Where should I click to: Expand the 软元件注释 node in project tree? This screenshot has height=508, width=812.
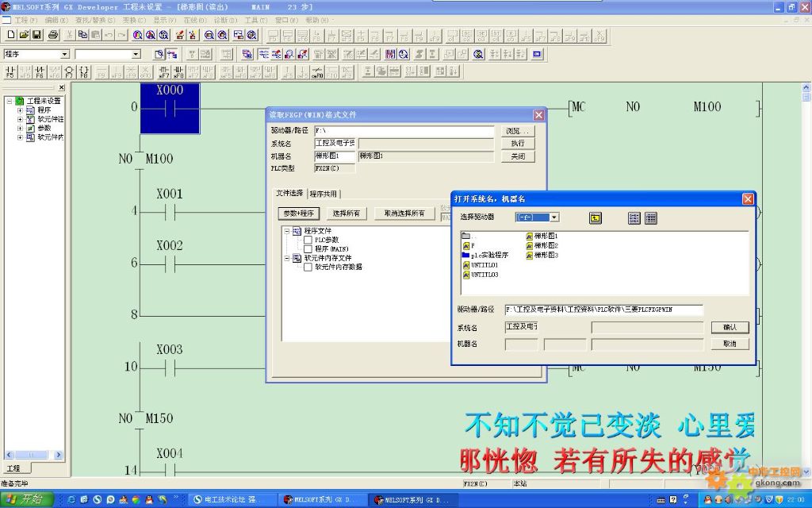click(20, 119)
